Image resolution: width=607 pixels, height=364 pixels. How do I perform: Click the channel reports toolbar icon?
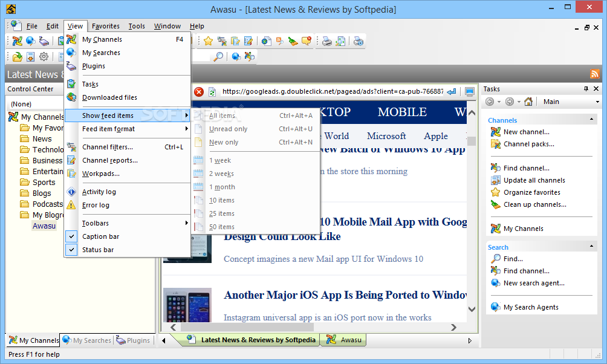[x=248, y=41]
